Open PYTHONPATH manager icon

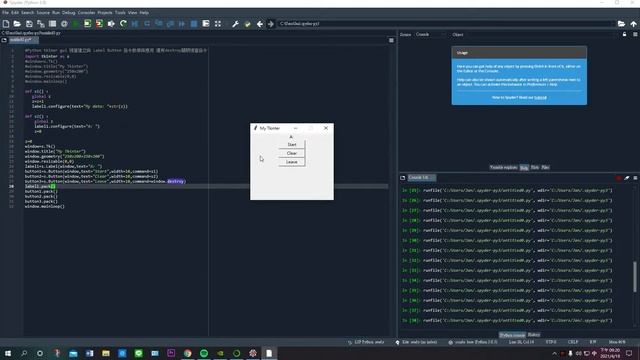pyautogui.click(x=247, y=24)
